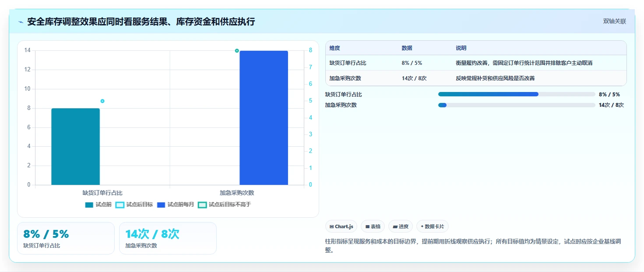Click the 维度 table column header
The width and height of the screenshot is (644, 272).
pyautogui.click(x=335, y=48)
